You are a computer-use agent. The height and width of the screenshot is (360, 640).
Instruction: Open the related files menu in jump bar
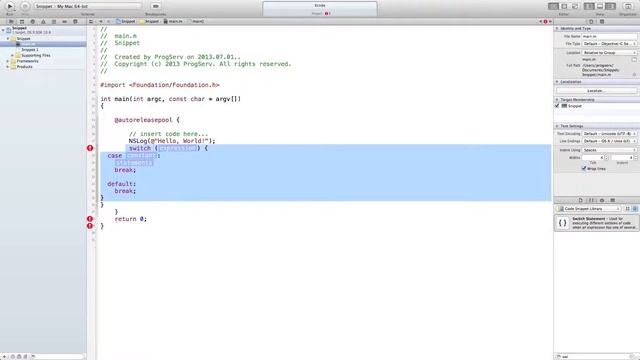coord(91,21)
